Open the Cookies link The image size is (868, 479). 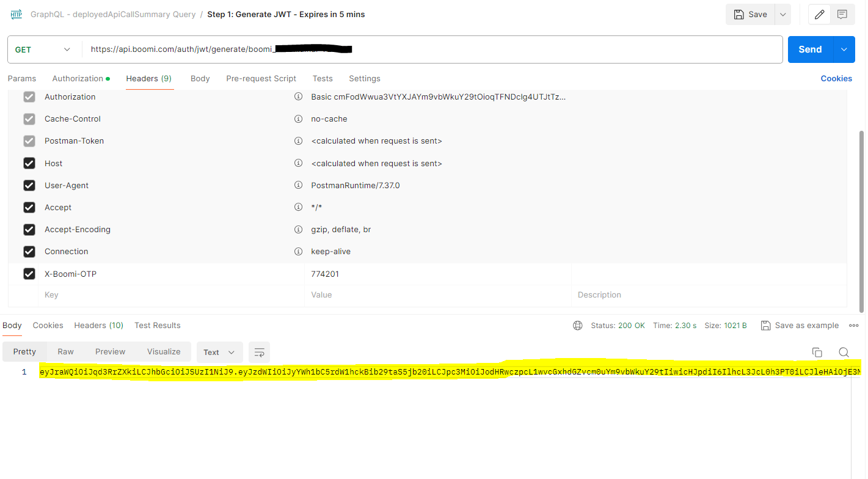pos(836,78)
